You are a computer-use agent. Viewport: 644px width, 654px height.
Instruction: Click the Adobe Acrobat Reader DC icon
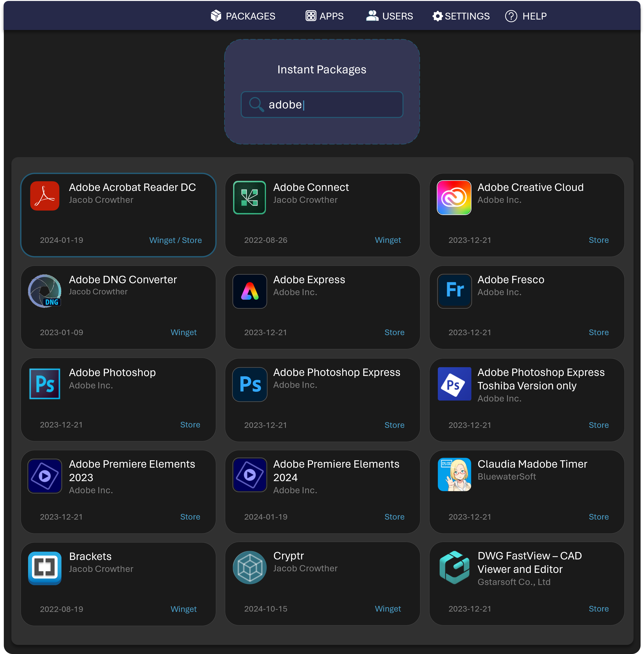[45, 196]
